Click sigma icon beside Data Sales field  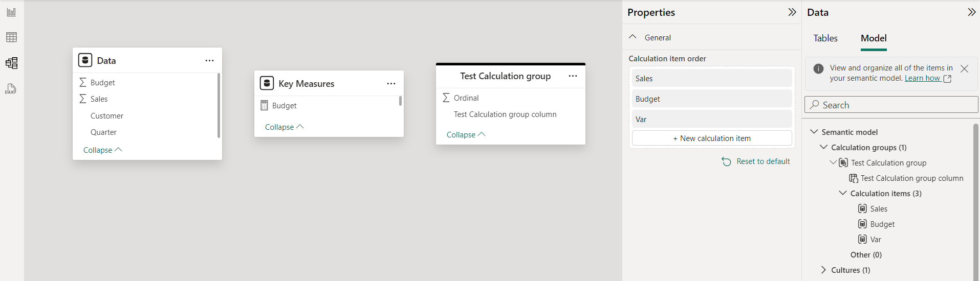83,99
